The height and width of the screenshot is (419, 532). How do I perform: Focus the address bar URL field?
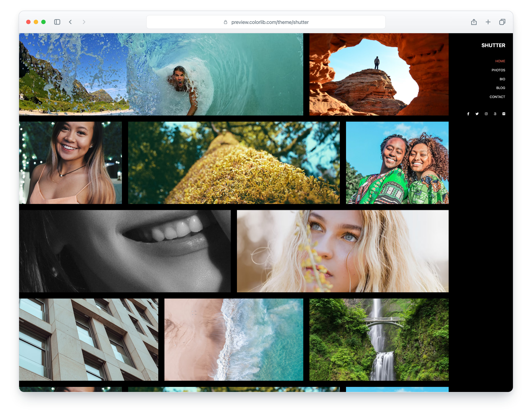click(x=266, y=22)
